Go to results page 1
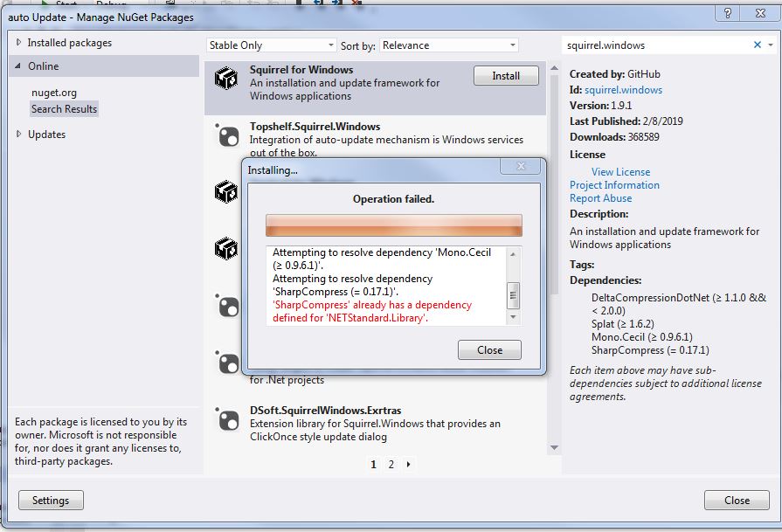Screen dimensions: 782x532 click(373, 464)
